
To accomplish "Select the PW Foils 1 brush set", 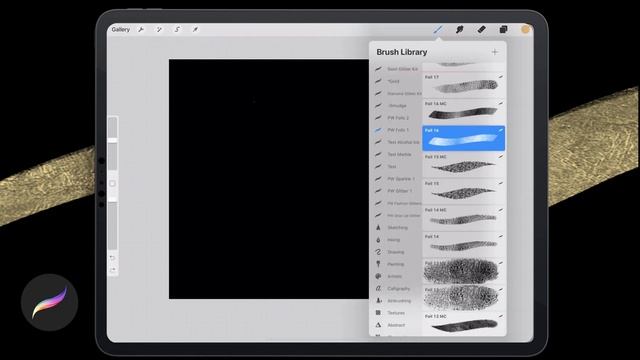I will pos(397,130).
